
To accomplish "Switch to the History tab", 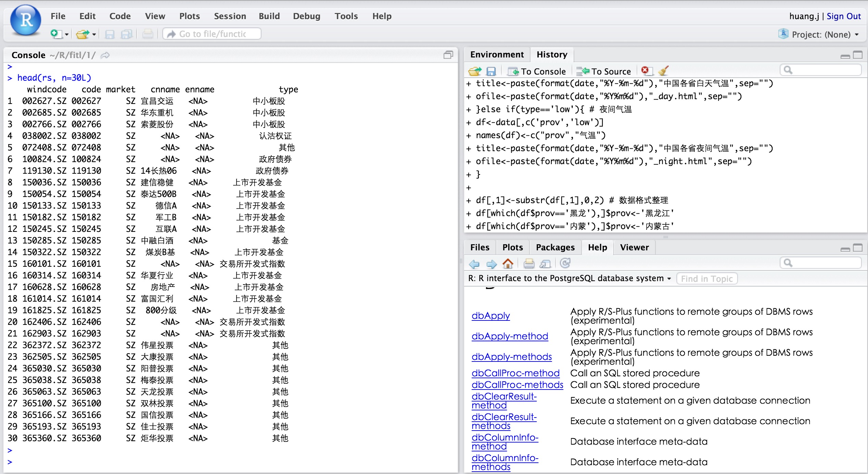I will coord(552,54).
